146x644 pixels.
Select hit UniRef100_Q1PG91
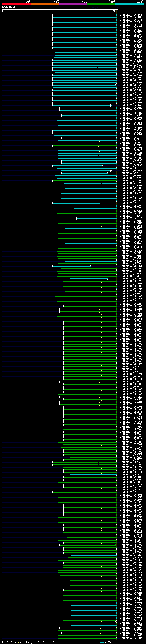click(x=131, y=183)
